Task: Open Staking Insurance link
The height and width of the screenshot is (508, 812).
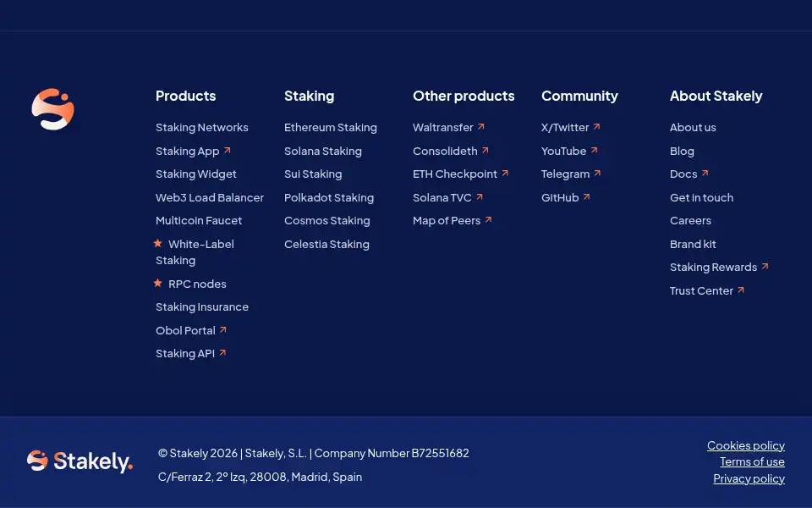Action: pyautogui.click(x=202, y=306)
